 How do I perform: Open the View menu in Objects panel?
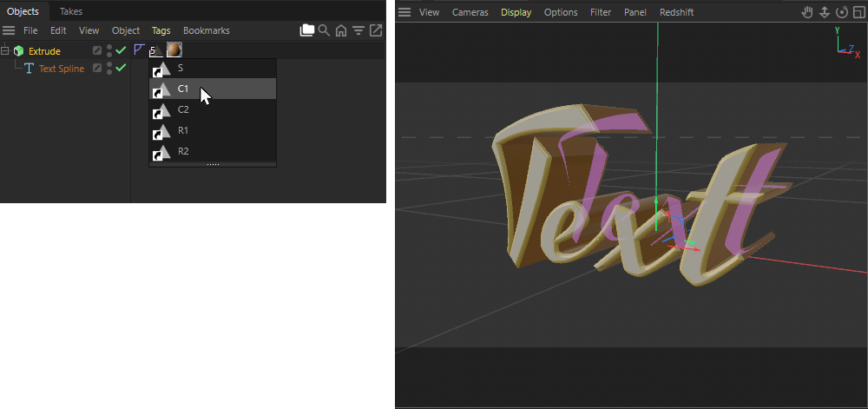coord(89,30)
